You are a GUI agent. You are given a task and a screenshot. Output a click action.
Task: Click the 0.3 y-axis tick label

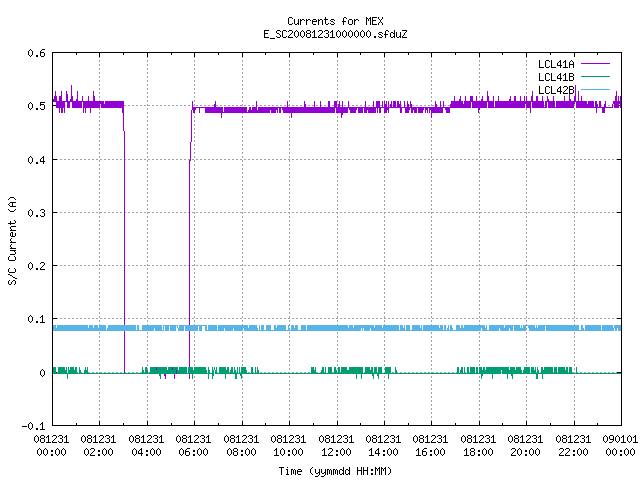coord(36,213)
